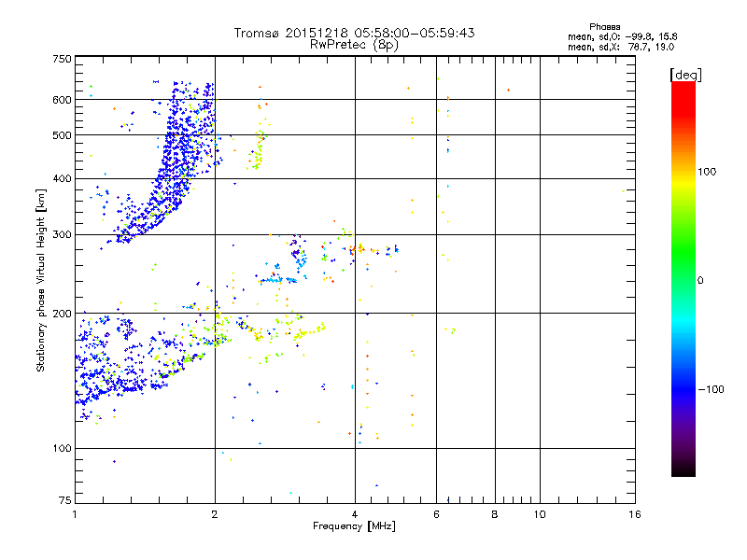Click the subtitle 'RwPretec (8p)'
Image resolution: width=747 pixels, height=560 pixels.
point(354,45)
